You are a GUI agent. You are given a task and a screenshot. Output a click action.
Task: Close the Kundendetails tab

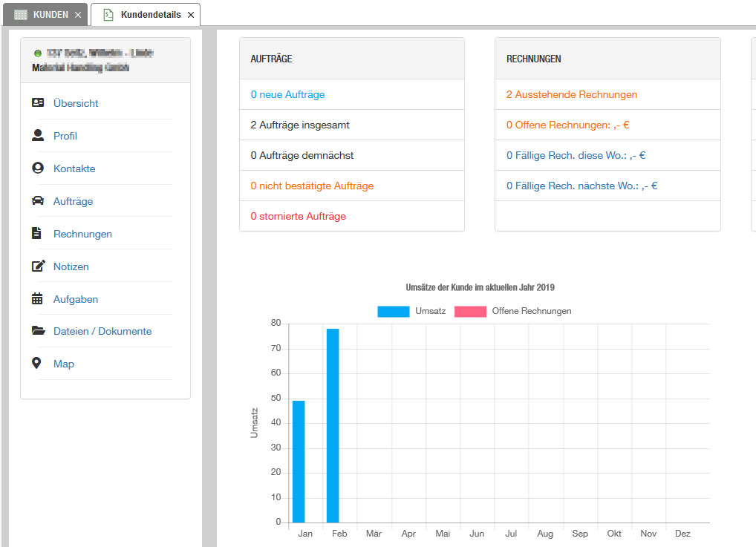click(191, 15)
